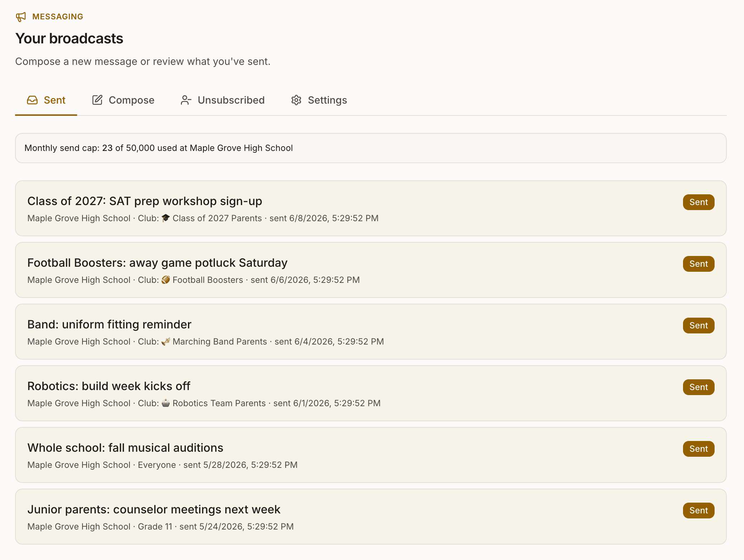Click the graduation cap club emoji

(165, 218)
